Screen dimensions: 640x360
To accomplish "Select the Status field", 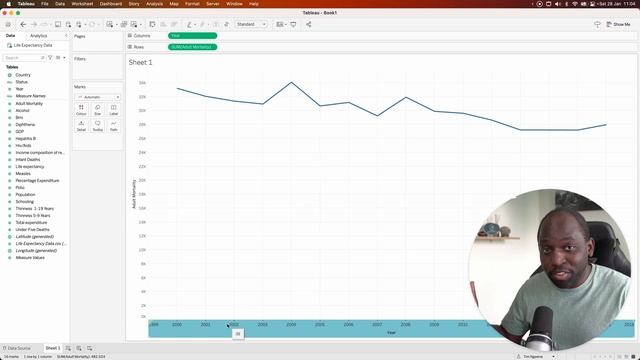I will click(22, 82).
